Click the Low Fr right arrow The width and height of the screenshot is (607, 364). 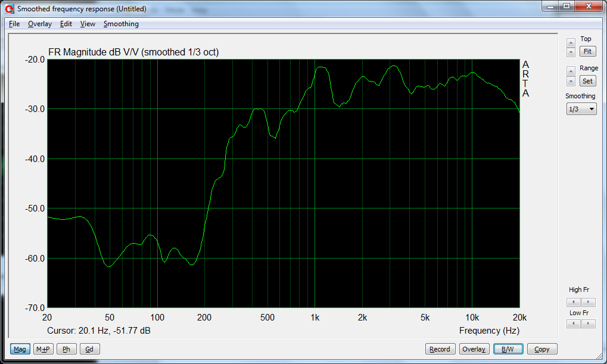[588, 323]
